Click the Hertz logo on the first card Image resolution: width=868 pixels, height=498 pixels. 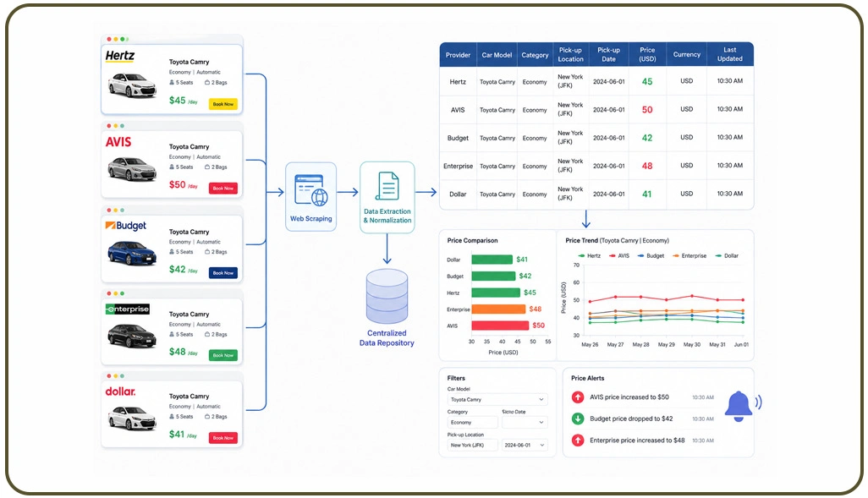pos(120,56)
